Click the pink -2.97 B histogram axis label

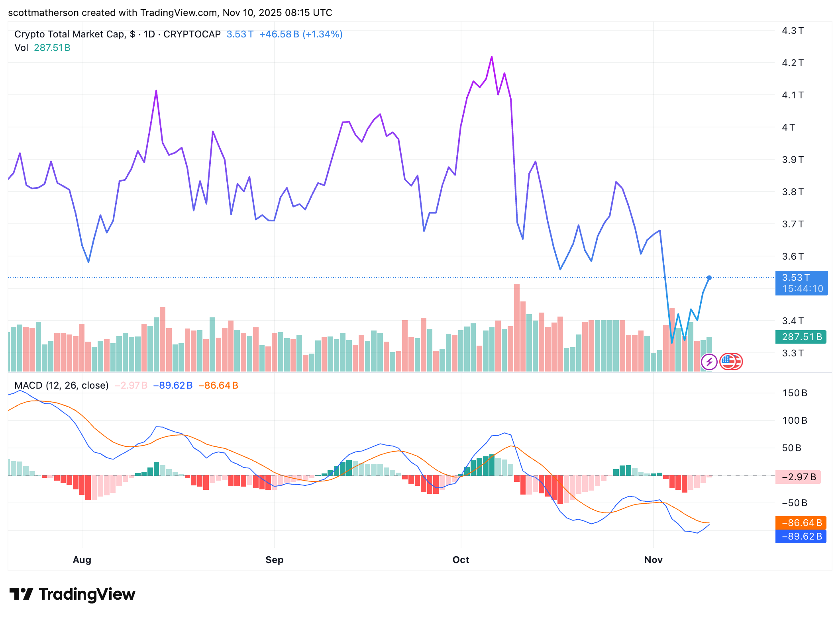coord(798,477)
